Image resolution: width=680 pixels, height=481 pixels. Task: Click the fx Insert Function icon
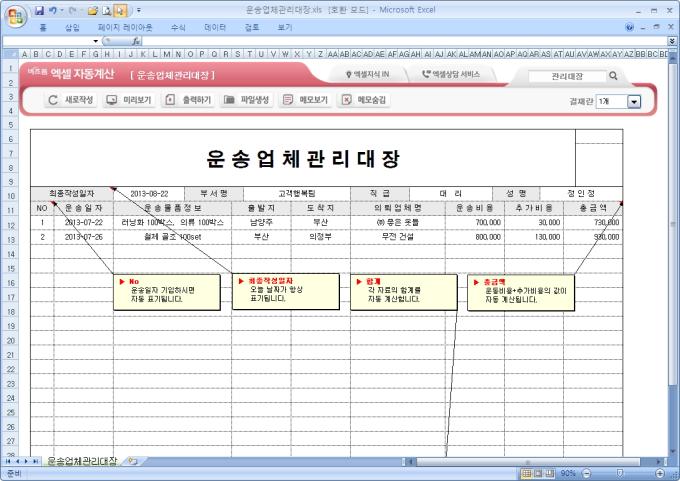pos(136,41)
